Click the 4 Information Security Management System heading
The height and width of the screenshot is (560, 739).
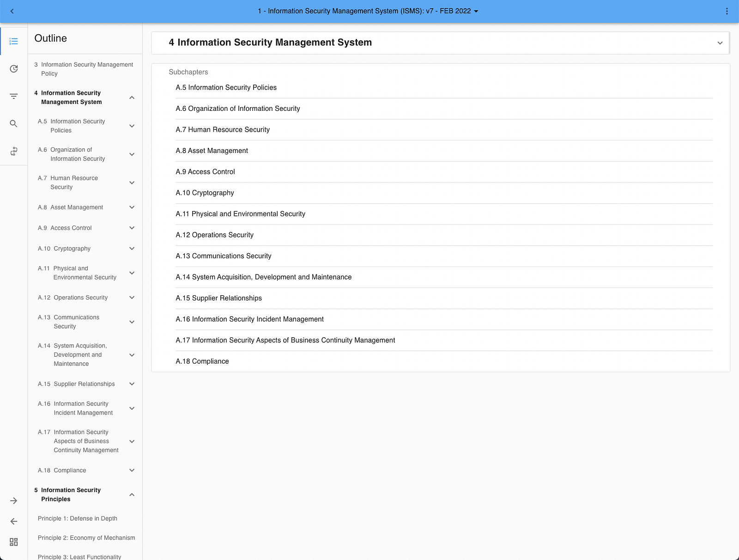point(270,43)
